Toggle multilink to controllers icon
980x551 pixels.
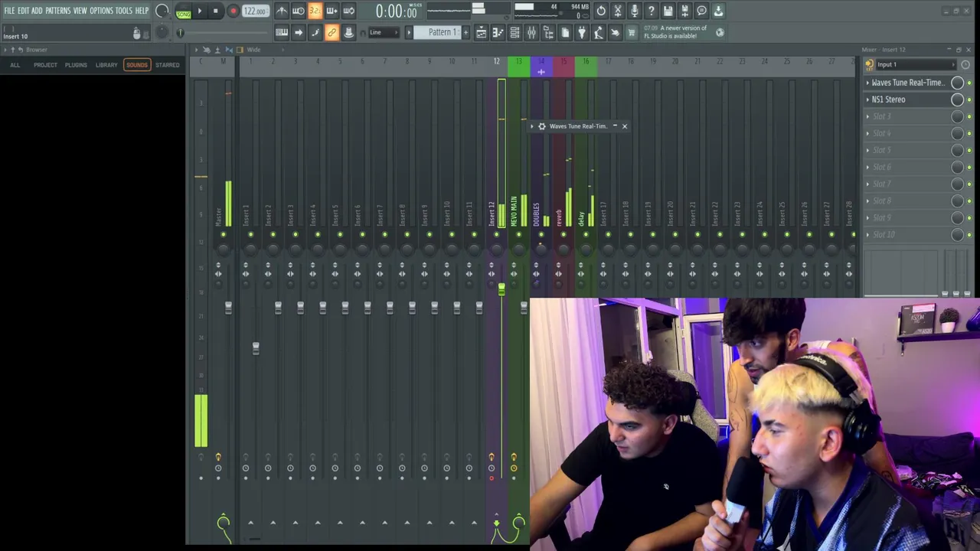(348, 32)
